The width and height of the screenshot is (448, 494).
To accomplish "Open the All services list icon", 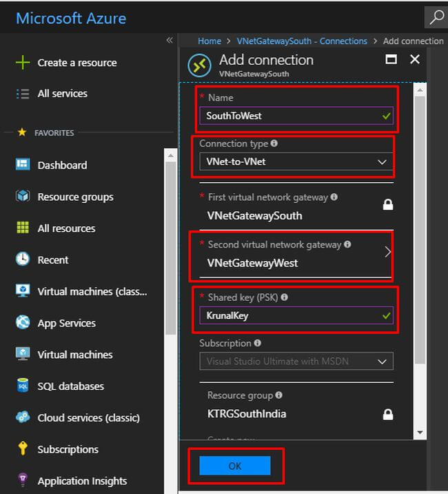I will tap(23, 94).
